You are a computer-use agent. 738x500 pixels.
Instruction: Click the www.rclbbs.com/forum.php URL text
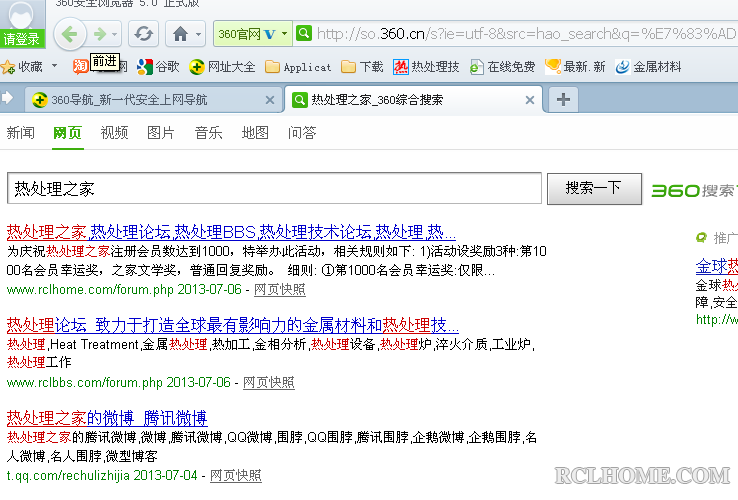click(x=85, y=382)
